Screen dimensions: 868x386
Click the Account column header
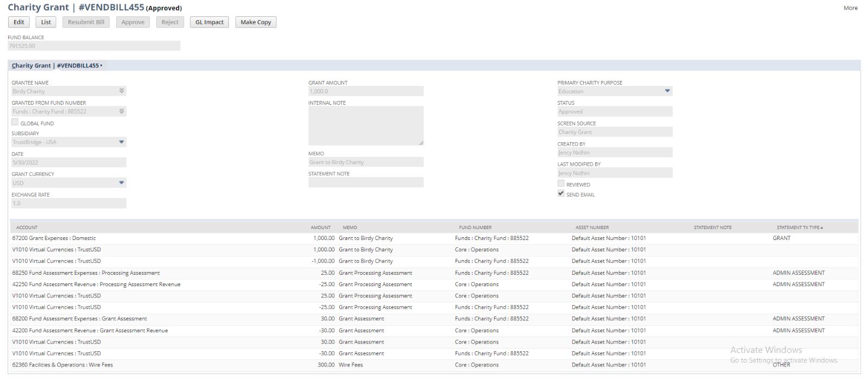pos(27,227)
